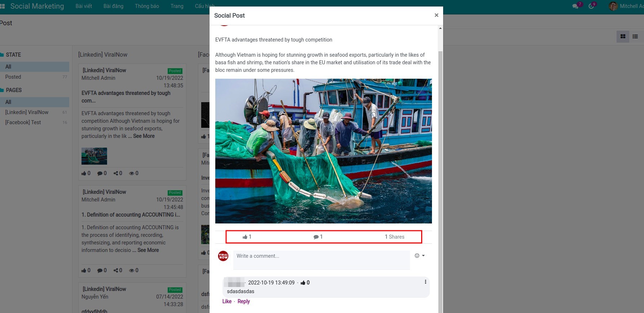Open the activities clock icon in navbar
This screenshot has height=313, width=644.
pos(591,6)
